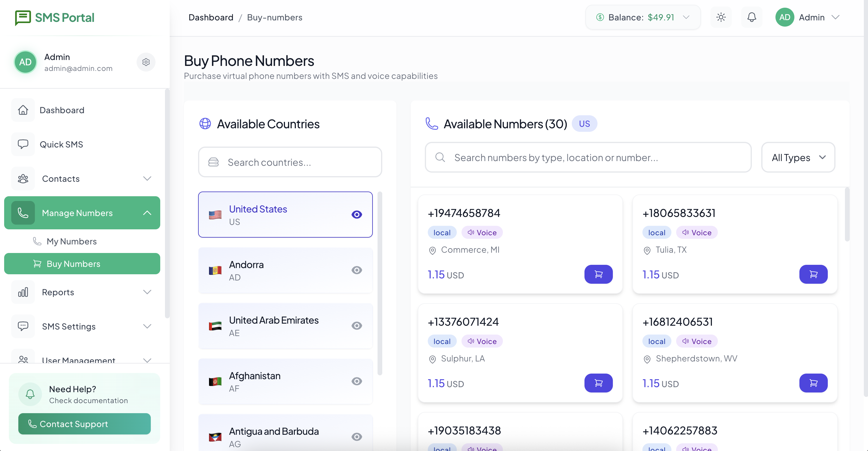This screenshot has width=868, height=451.
Task: Click cart button for +16812406531
Action: click(813, 383)
